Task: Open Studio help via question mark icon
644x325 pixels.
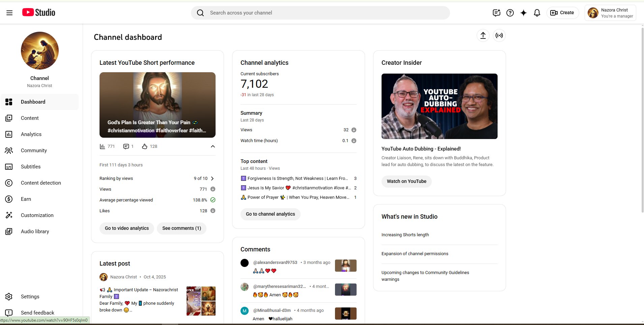Action: (x=510, y=12)
